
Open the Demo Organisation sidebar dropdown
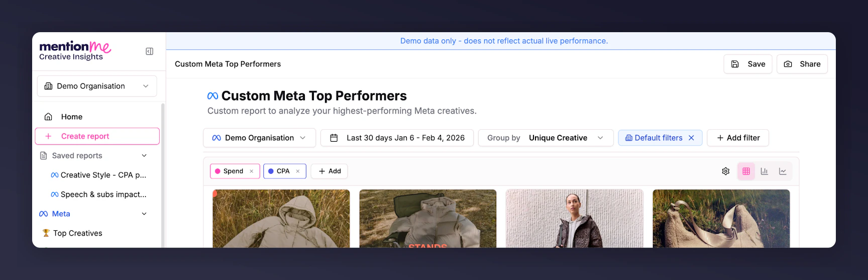pos(97,86)
